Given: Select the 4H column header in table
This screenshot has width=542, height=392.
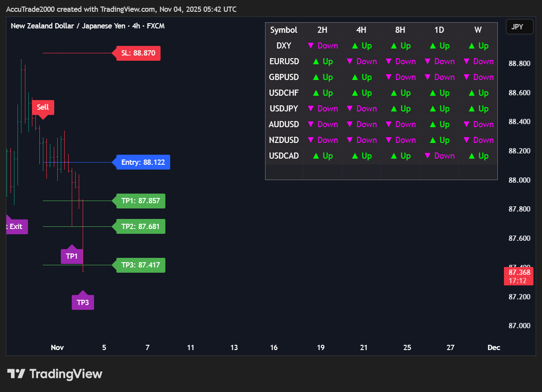Looking at the screenshot, I should (361, 30).
